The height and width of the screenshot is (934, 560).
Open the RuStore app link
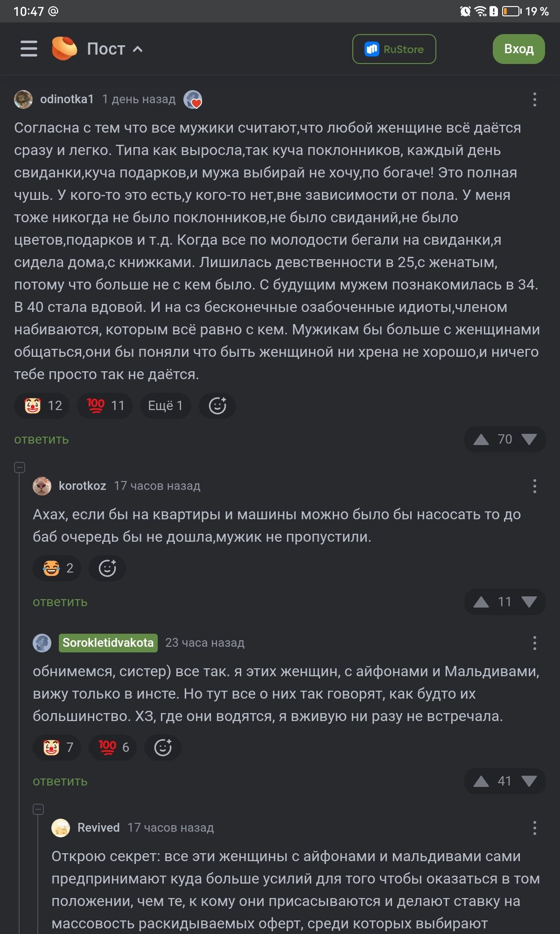[394, 49]
